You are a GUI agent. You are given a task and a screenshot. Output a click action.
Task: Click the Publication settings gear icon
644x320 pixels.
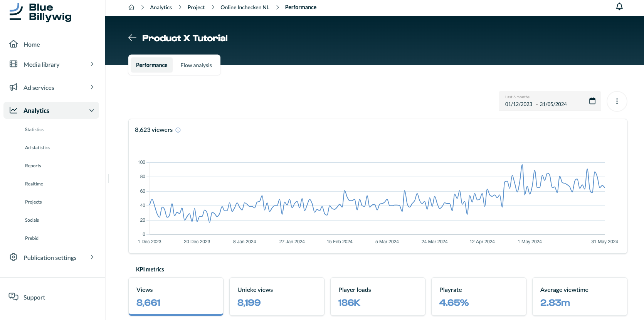(13, 257)
